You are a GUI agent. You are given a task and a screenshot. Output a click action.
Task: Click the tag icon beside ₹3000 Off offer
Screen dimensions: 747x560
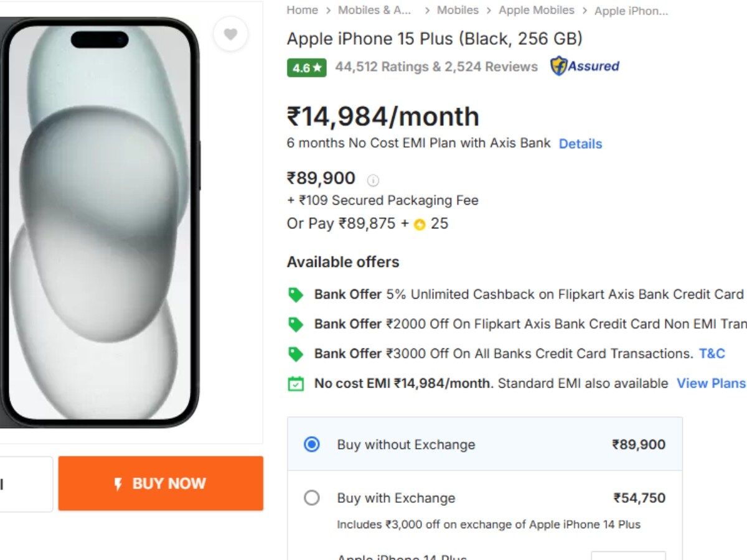pos(296,354)
